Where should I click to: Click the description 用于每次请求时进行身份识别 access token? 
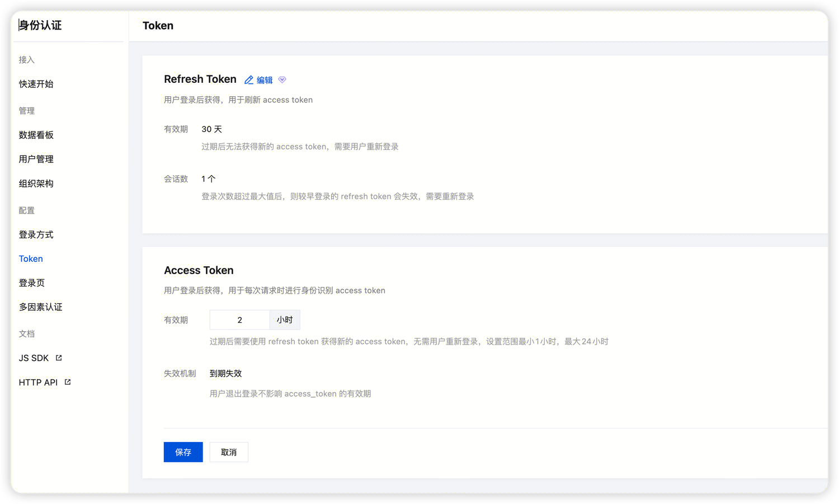(275, 290)
